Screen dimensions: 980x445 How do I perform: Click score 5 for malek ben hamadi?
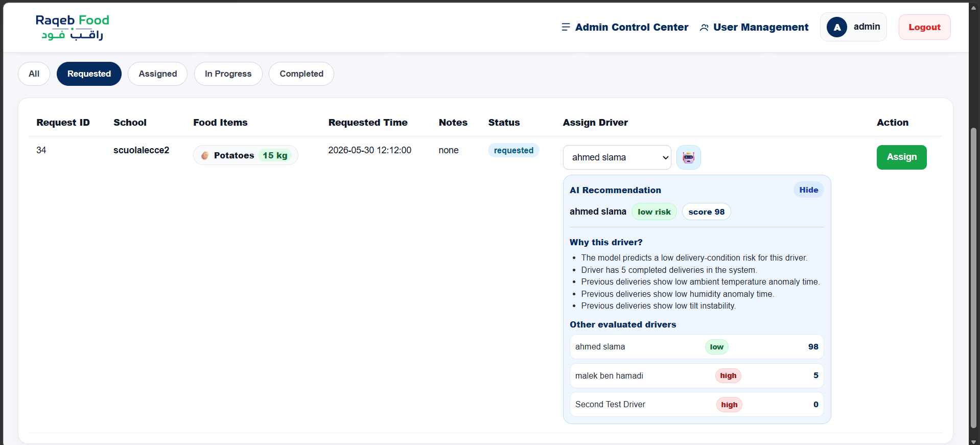(x=815, y=376)
